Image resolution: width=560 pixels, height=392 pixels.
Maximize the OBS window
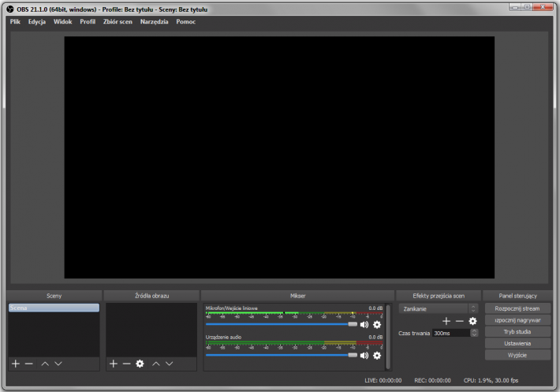point(527,7)
